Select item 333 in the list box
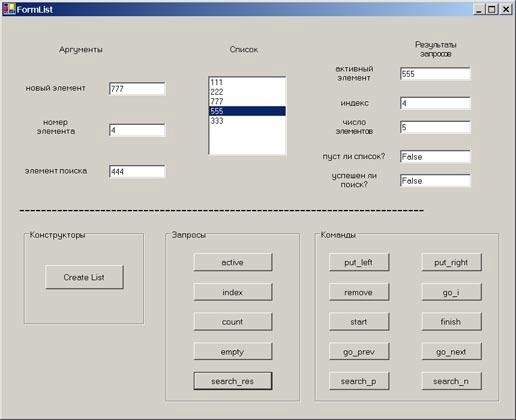 pyautogui.click(x=247, y=121)
